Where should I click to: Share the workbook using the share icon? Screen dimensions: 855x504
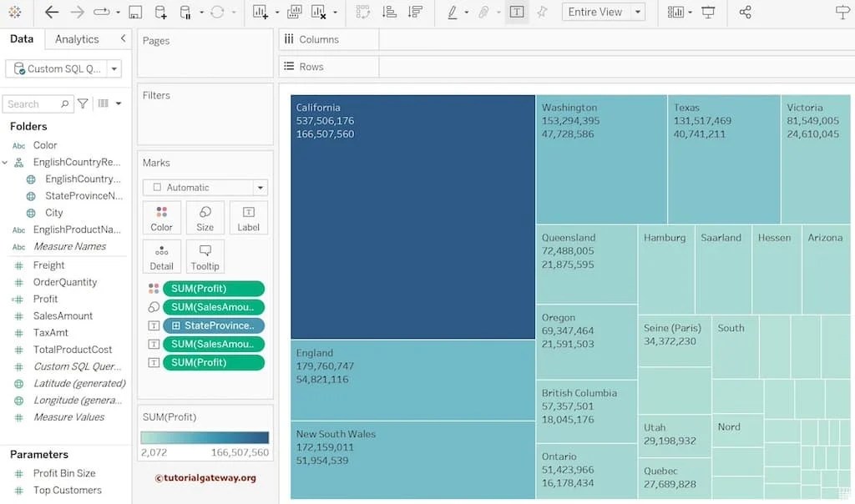746,12
